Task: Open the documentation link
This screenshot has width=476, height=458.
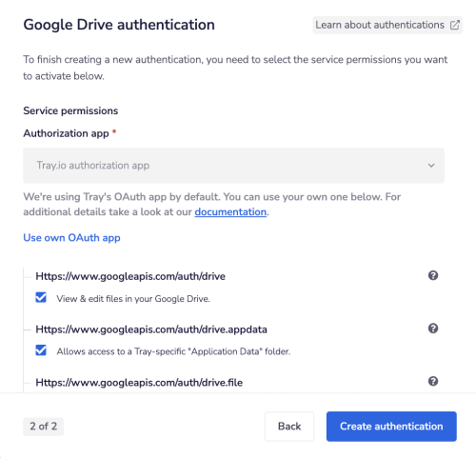Action: (x=230, y=212)
